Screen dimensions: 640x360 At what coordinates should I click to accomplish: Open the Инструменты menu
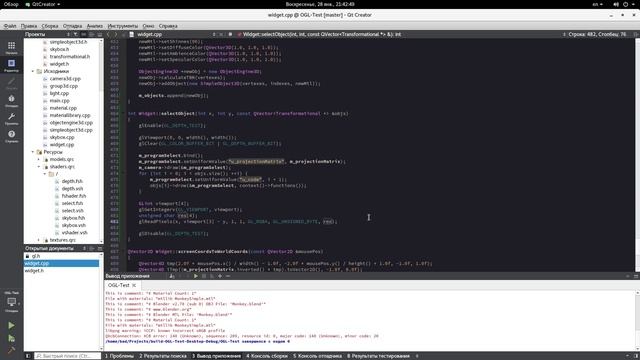(122, 26)
